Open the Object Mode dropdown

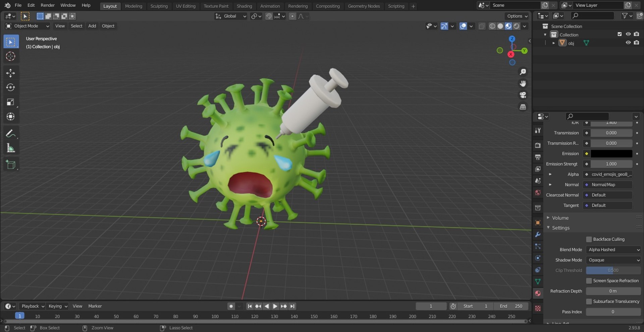(28, 26)
